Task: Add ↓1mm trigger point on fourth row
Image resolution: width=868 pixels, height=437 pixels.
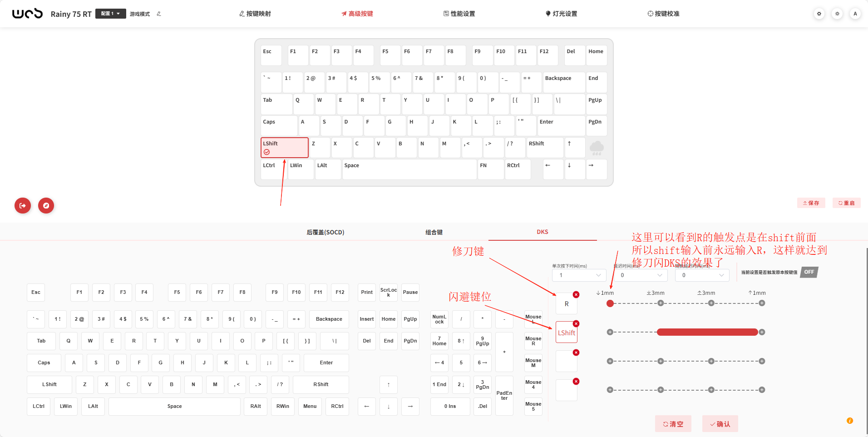Action: click(x=610, y=390)
